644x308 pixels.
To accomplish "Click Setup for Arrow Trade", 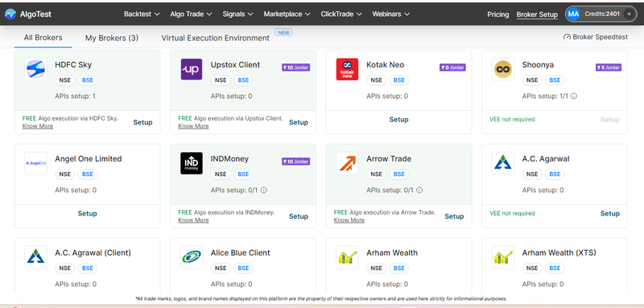I will tap(454, 216).
